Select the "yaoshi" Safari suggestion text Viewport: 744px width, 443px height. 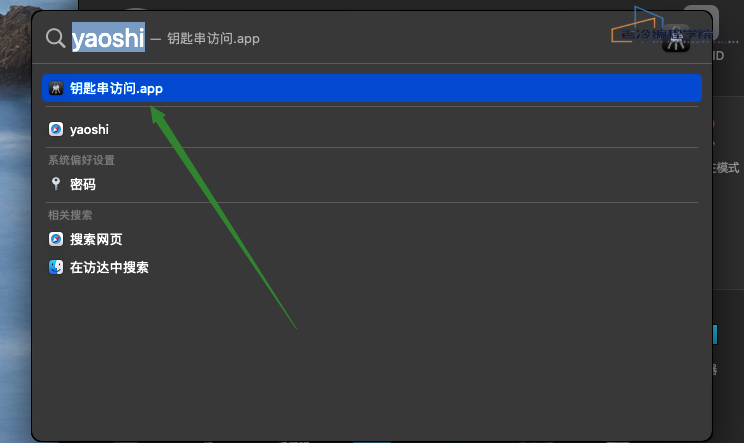(x=89, y=129)
